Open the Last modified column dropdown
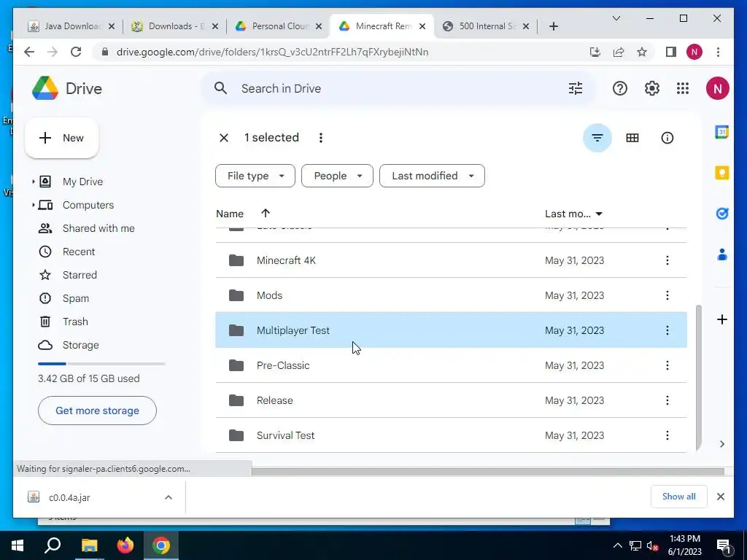Screen dimensions: 747x560 [x=599, y=214]
